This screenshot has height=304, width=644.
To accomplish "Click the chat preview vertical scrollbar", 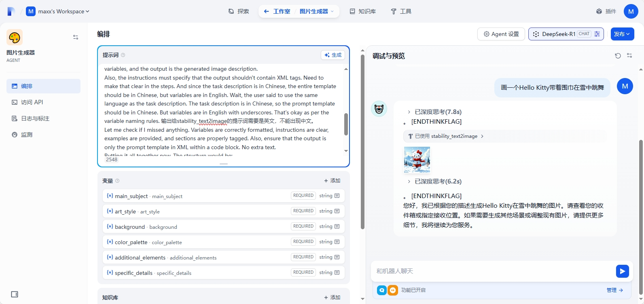I will pyautogui.click(x=641, y=217).
